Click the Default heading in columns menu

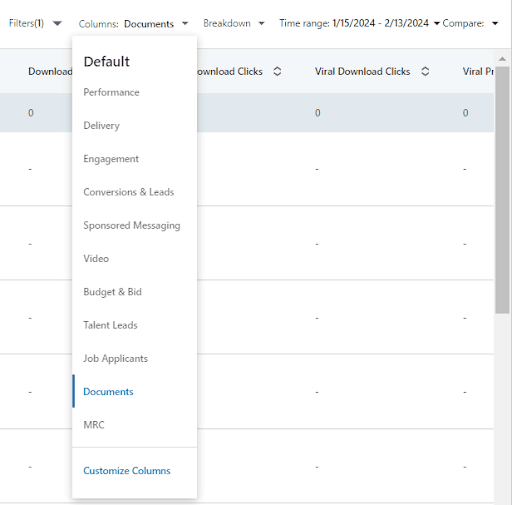pos(107,62)
